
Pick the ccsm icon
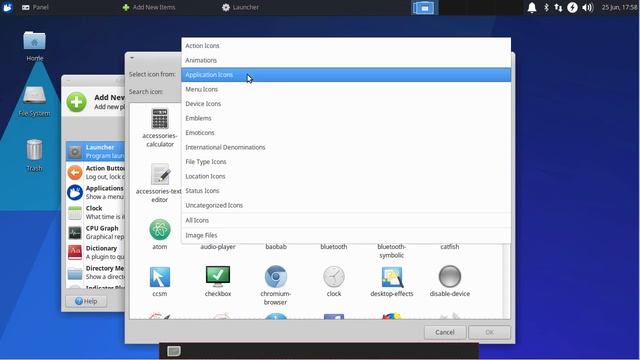[160, 281]
